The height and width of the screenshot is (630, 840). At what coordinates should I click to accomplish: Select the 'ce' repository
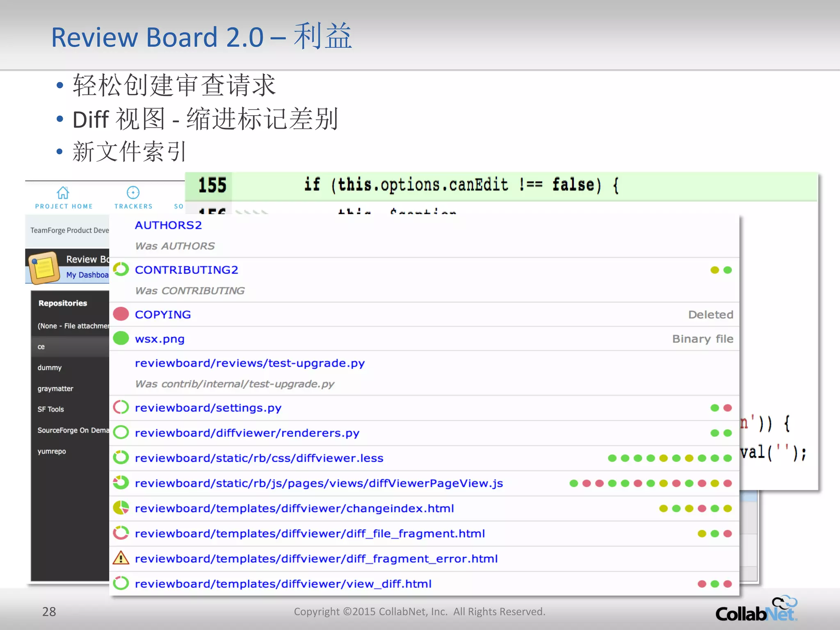pyautogui.click(x=70, y=347)
